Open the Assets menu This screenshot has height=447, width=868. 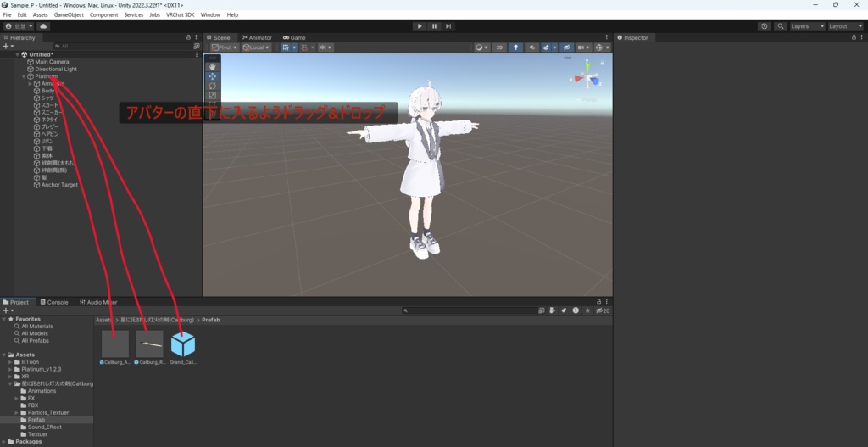coord(40,15)
